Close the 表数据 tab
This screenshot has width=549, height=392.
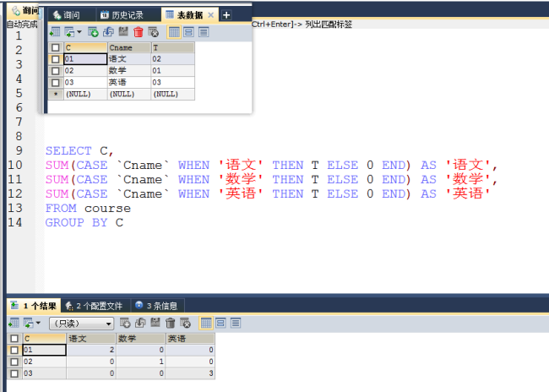211,15
